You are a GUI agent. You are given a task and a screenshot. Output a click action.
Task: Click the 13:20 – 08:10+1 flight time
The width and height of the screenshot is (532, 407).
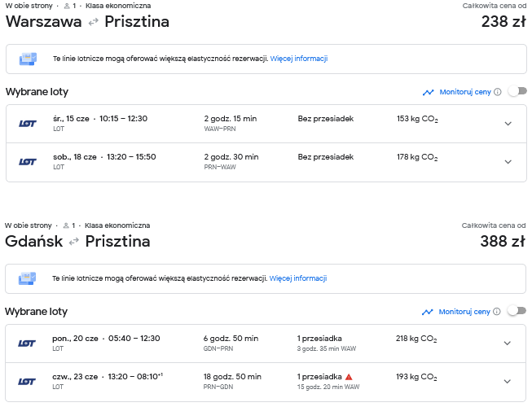pyautogui.click(x=135, y=377)
